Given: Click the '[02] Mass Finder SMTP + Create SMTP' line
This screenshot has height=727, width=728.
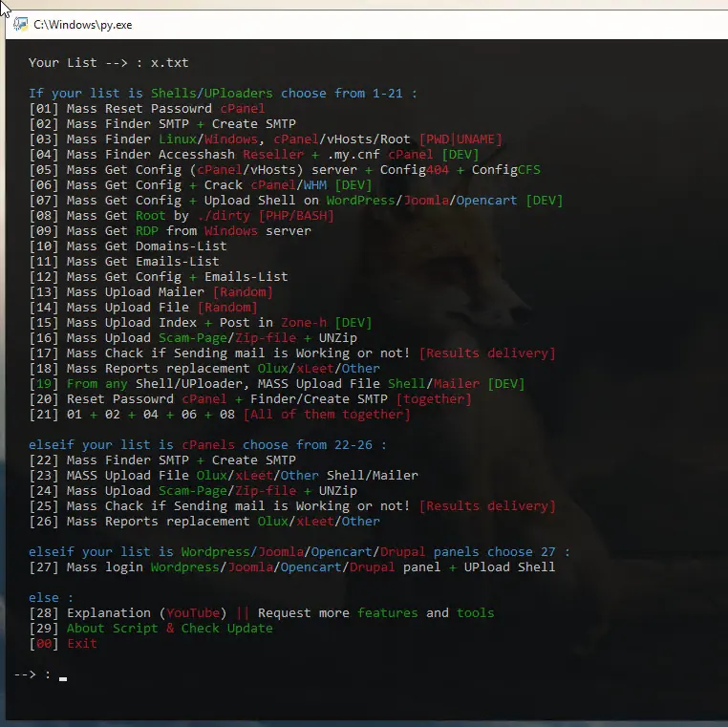Looking at the screenshot, I should pyautogui.click(x=162, y=124).
